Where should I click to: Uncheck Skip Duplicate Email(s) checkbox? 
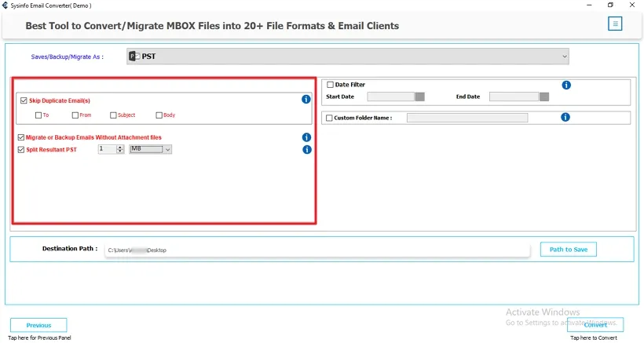coord(24,100)
